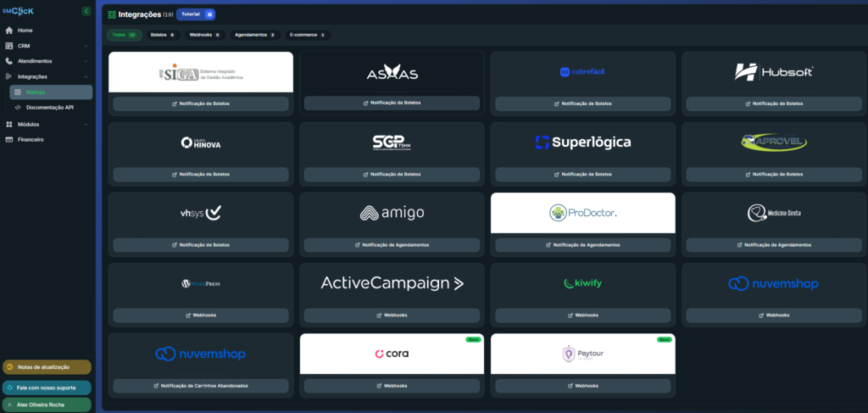Click the Grupo Hinova logo
Screen dimensions: 868x413
tap(201, 142)
